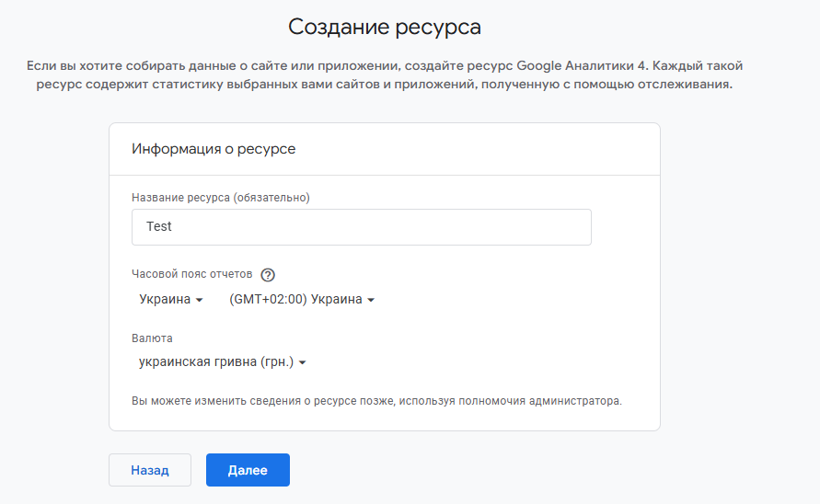The height and width of the screenshot is (504, 820).
Task: Expand the (GMT+02:00) Украина timezone dropdown
Action: [301, 300]
